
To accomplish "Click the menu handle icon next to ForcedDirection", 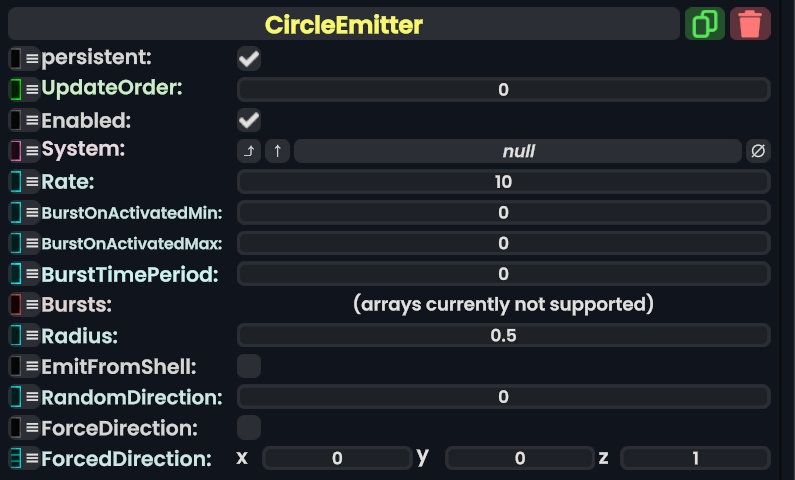I will point(32,459).
